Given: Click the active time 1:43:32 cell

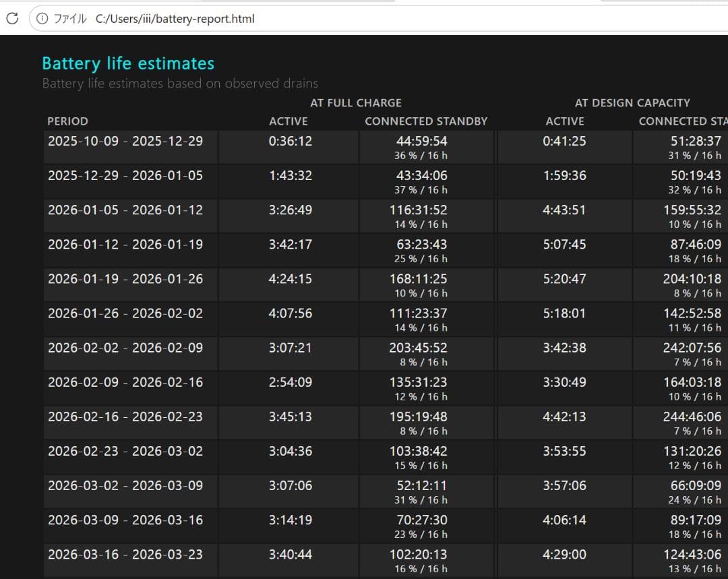Looking at the screenshot, I should 290,175.
